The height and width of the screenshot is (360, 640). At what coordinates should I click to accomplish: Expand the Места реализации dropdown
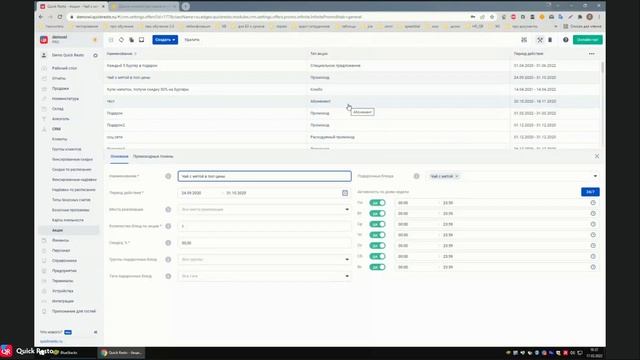[x=347, y=209]
